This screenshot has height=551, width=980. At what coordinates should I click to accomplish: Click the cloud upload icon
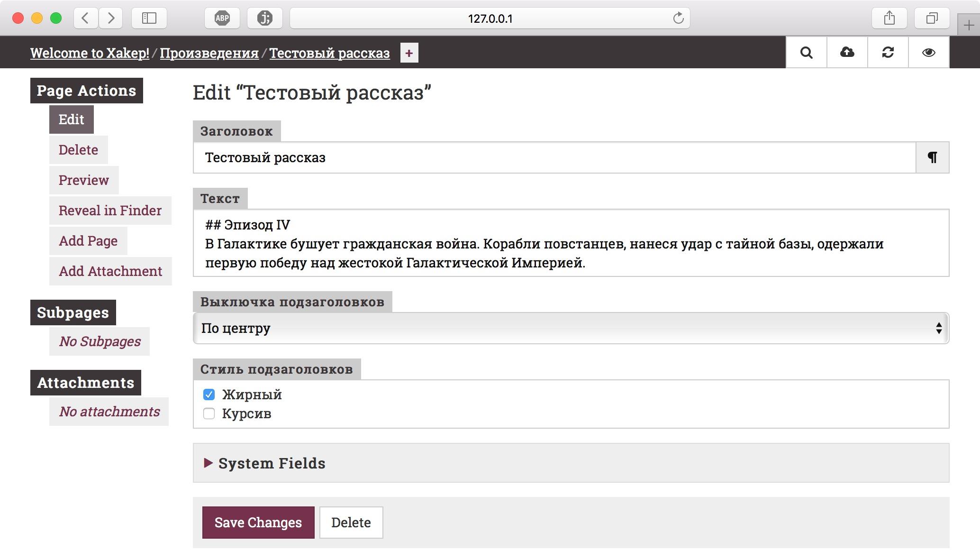(847, 53)
